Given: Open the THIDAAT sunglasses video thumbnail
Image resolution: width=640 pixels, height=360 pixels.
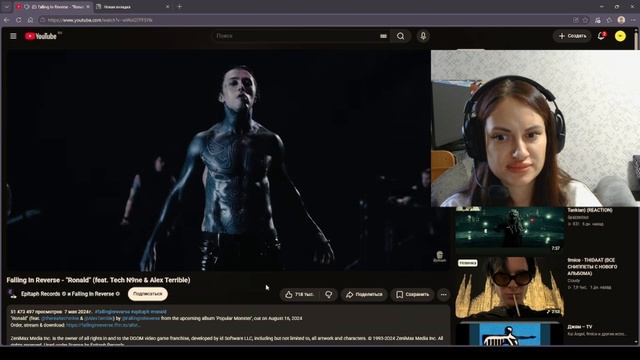Looking at the screenshot, I should click(x=510, y=287).
